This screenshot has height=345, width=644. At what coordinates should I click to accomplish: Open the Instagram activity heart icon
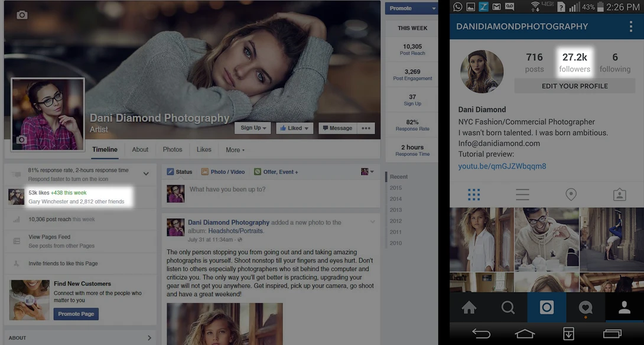[586, 307]
